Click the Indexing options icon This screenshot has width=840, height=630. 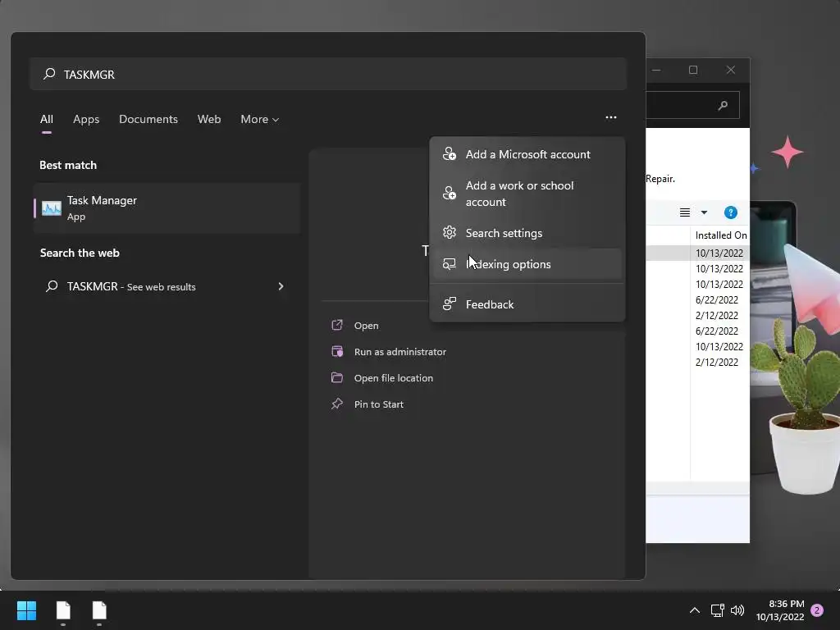pyautogui.click(x=449, y=264)
